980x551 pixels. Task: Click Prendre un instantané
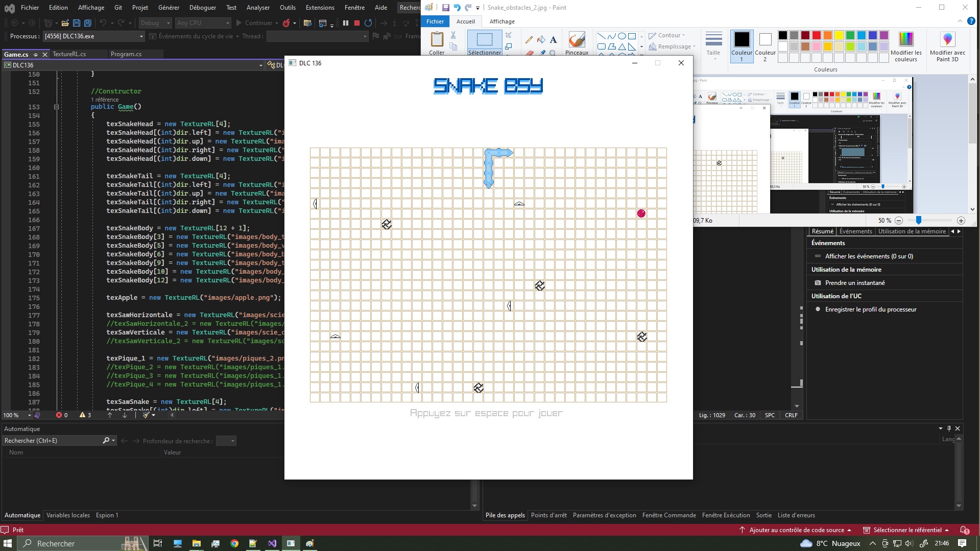[855, 283]
